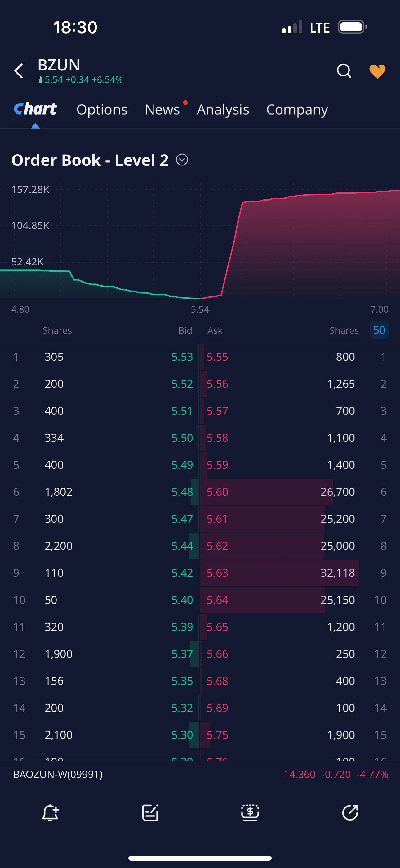
Task: Select the bid price 5.30
Action: [182, 735]
